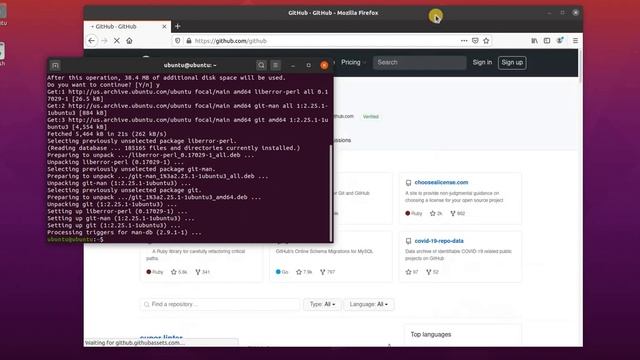
Task: Show site security lock information
Action: coord(189,41)
